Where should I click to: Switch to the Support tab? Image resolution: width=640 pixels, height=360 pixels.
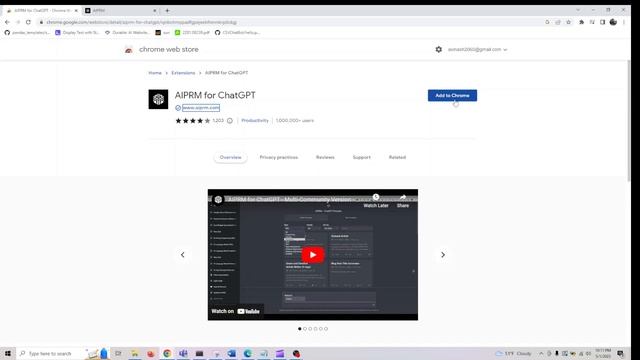click(x=362, y=157)
